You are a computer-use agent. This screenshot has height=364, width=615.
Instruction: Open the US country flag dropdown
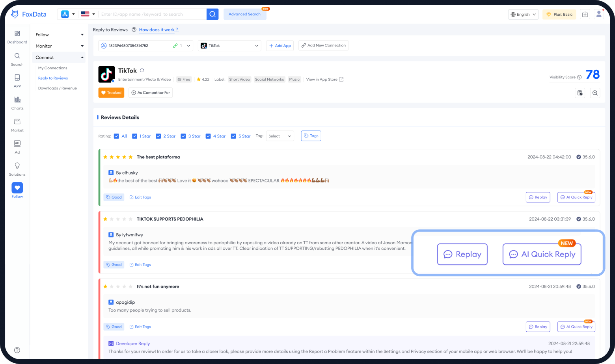(88, 14)
